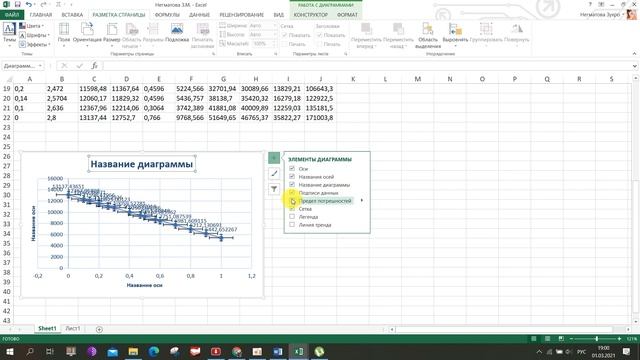The width and height of the screenshot is (640, 360).
Task: Select chart title 'Название диаграммы'
Action: [141, 164]
